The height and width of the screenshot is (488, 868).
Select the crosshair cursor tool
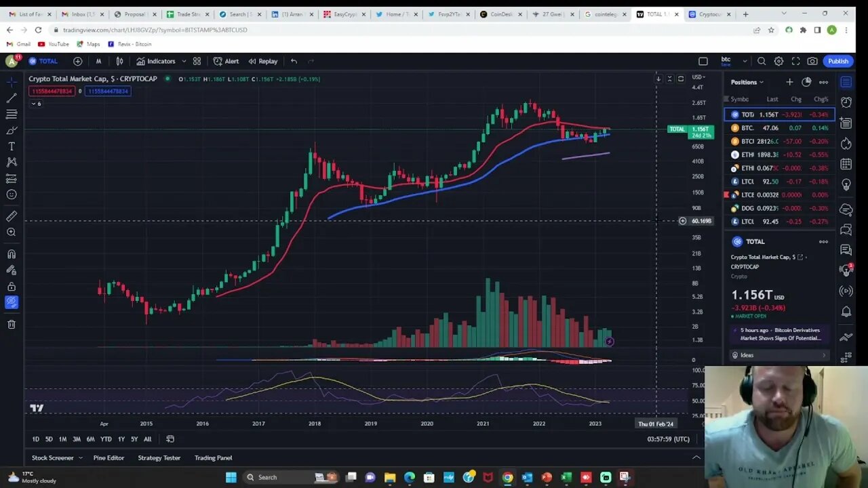[x=12, y=82]
